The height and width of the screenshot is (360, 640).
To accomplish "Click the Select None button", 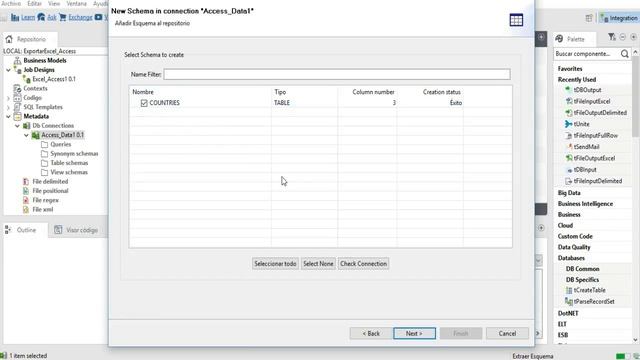I will pos(318,264).
